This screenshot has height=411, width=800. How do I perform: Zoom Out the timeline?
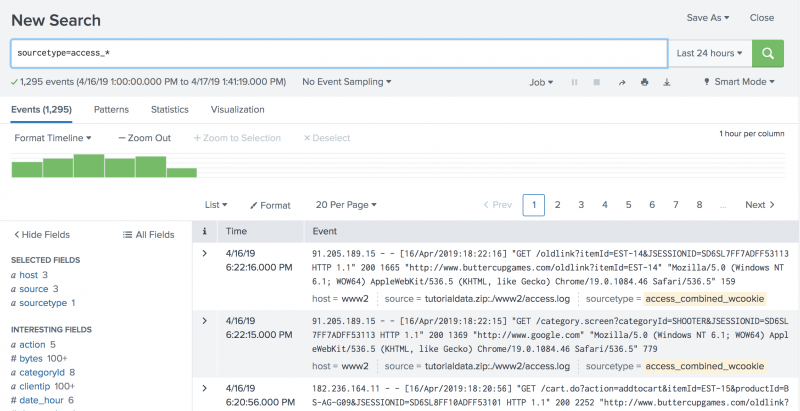[x=144, y=138]
